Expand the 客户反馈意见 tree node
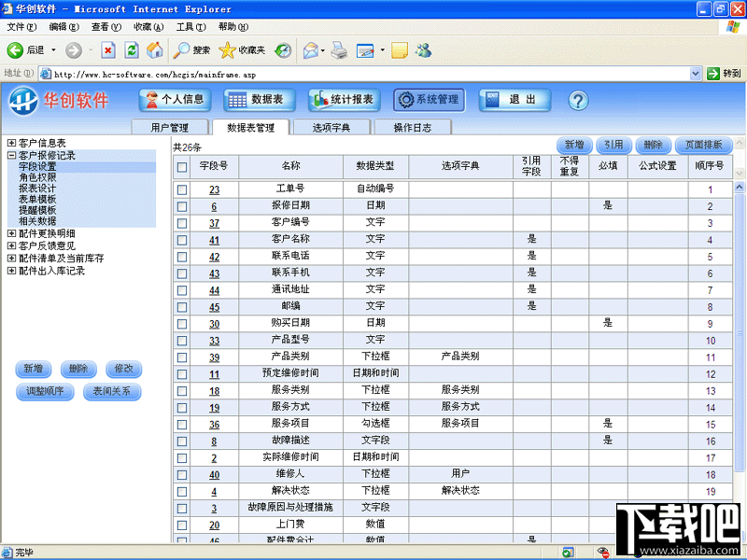The image size is (747, 560). coord(11,245)
